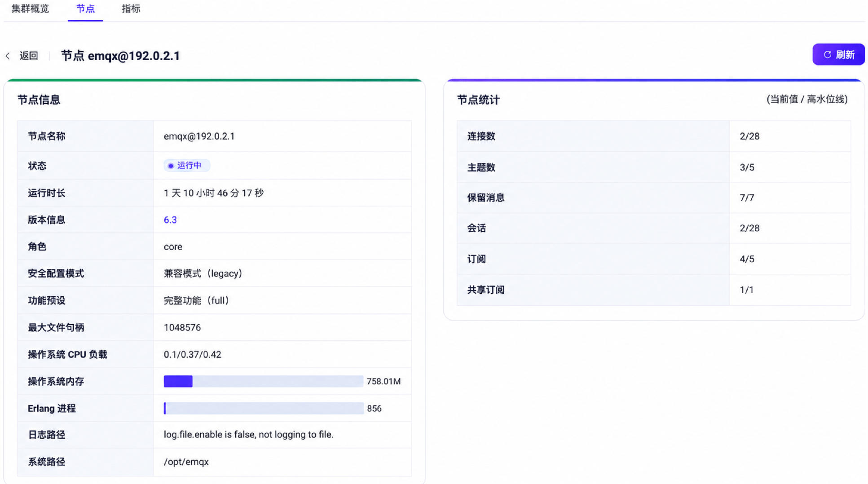Click uptime value 1 天 10 小时 46 分 17 秒
This screenshot has width=868, height=484.
coord(214,193)
